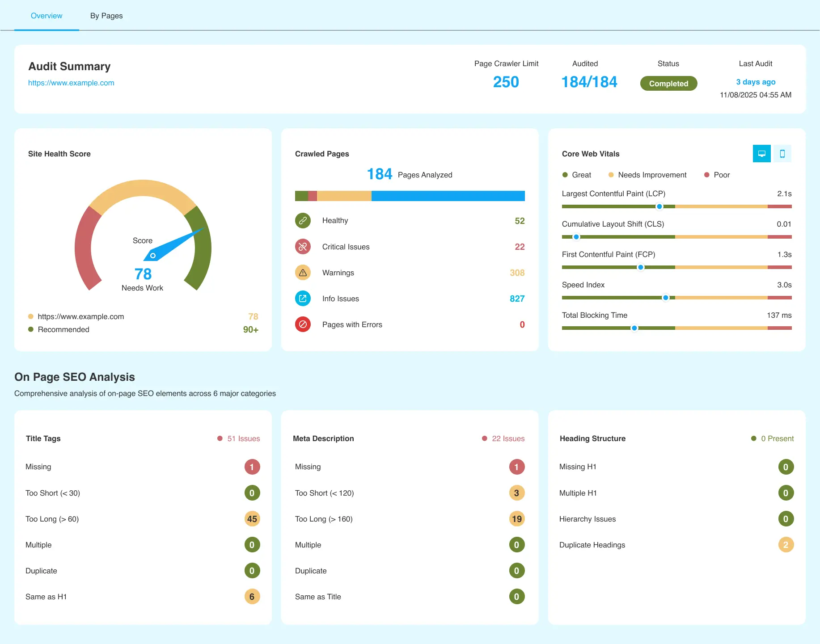820x644 pixels.
Task: Click the Too Long title tags badge showing 45
Action: [x=252, y=519]
